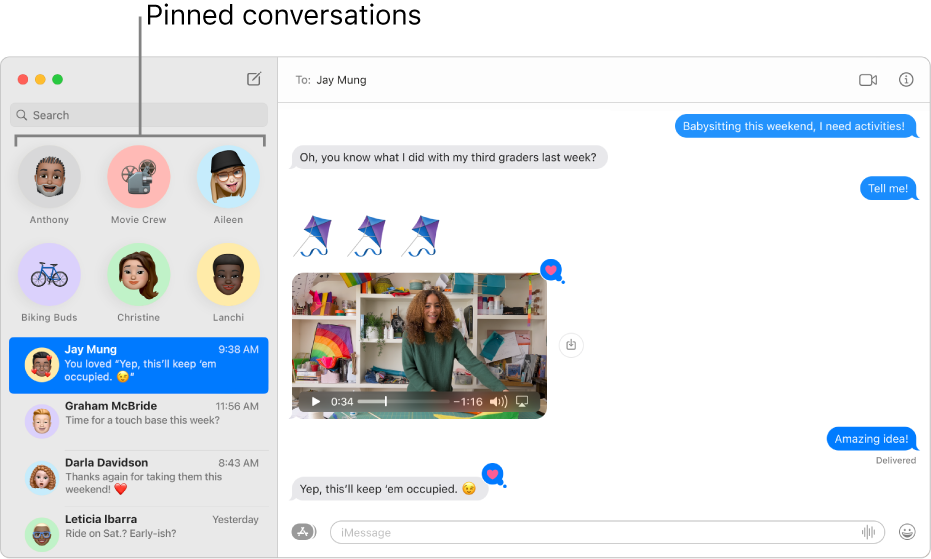
Task: Select the Graham McBride conversation
Action: tap(138, 421)
